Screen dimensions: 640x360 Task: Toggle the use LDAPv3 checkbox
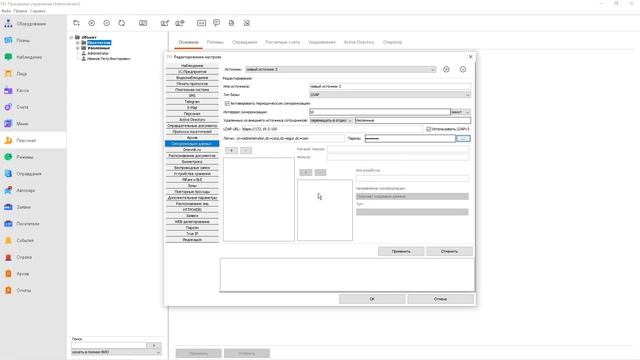click(x=429, y=129)
